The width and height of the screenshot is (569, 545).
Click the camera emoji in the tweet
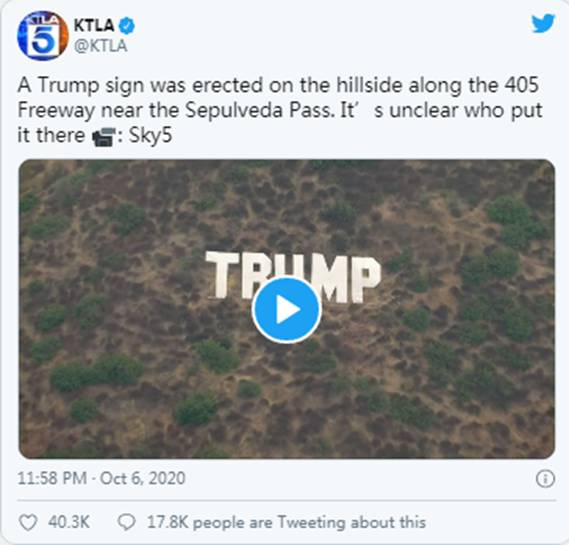103,137
